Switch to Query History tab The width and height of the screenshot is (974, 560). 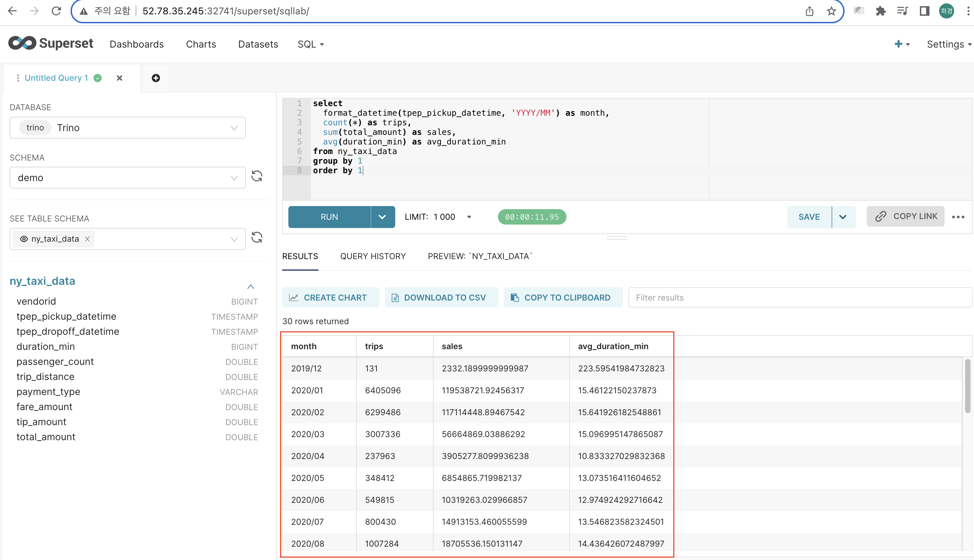(373, 256)
